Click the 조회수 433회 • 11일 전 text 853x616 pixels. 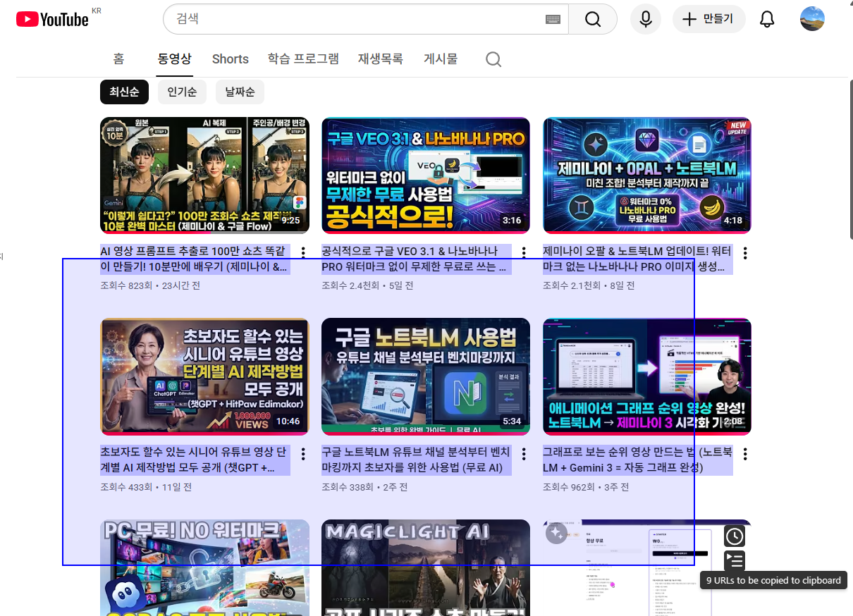pyautogui.click(x=146, y=487)
